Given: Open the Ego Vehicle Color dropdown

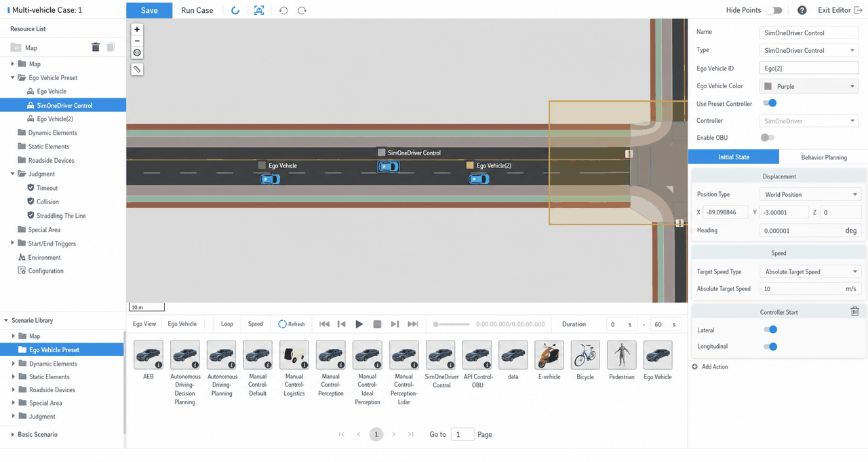Looking at the screenshot, I should (809, 86).
